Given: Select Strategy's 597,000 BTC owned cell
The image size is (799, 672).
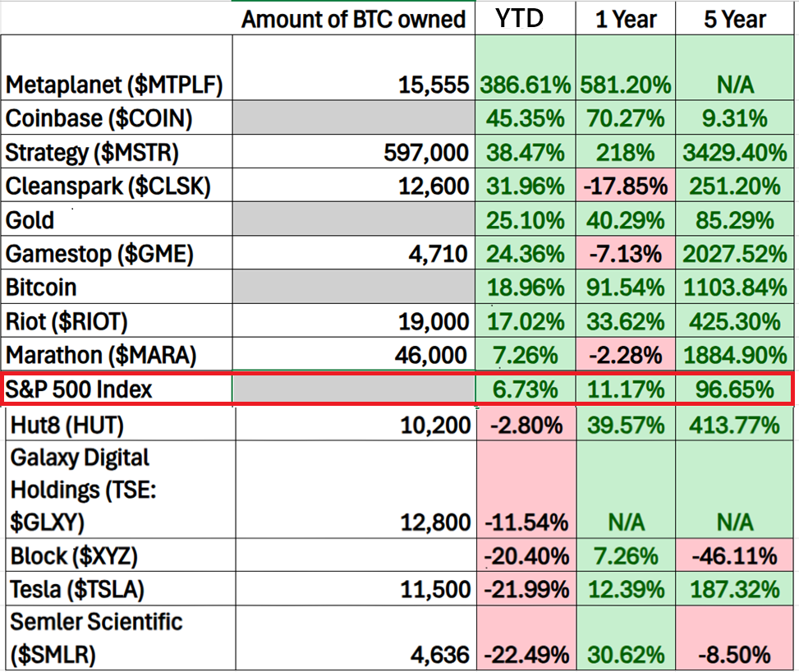Looking at the screenshot, I should 425,152.
